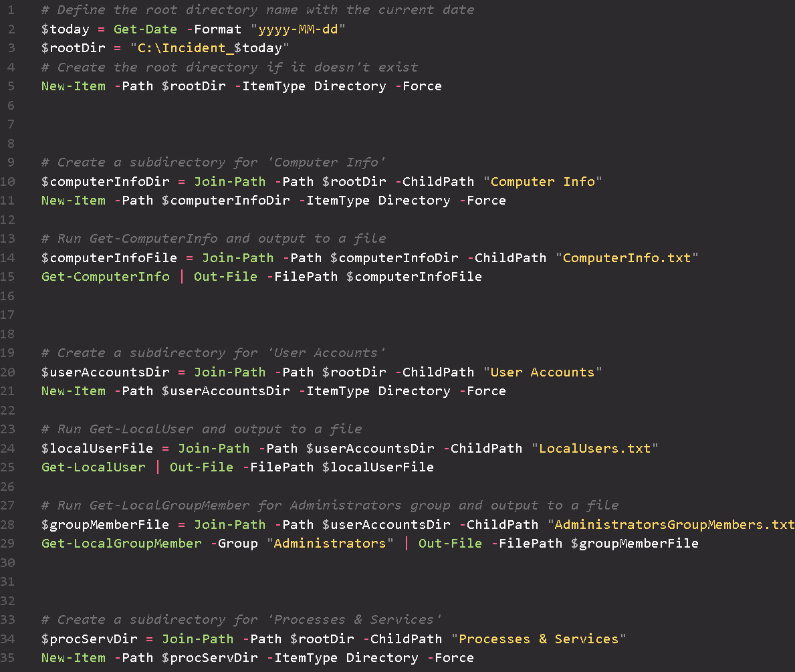Select the "yyyy-MM-dd" format string
Screen dimensions: 795x672
[298, 29]
